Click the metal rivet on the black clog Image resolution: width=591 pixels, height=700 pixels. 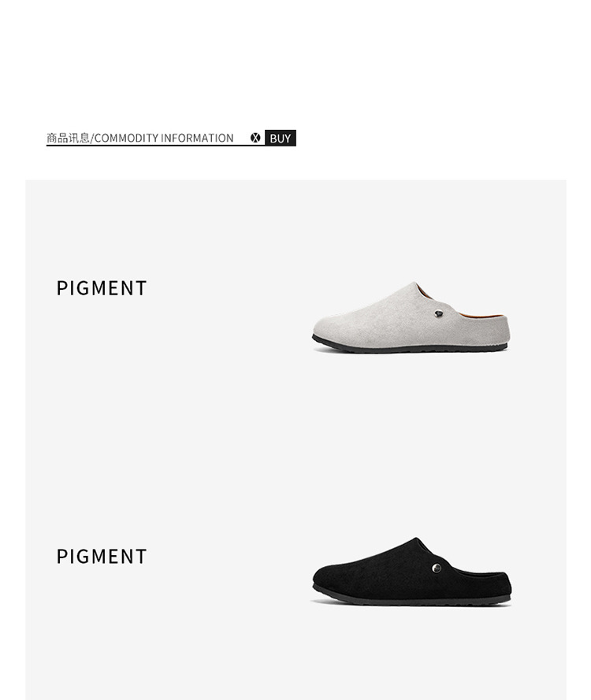coord(437,568)
